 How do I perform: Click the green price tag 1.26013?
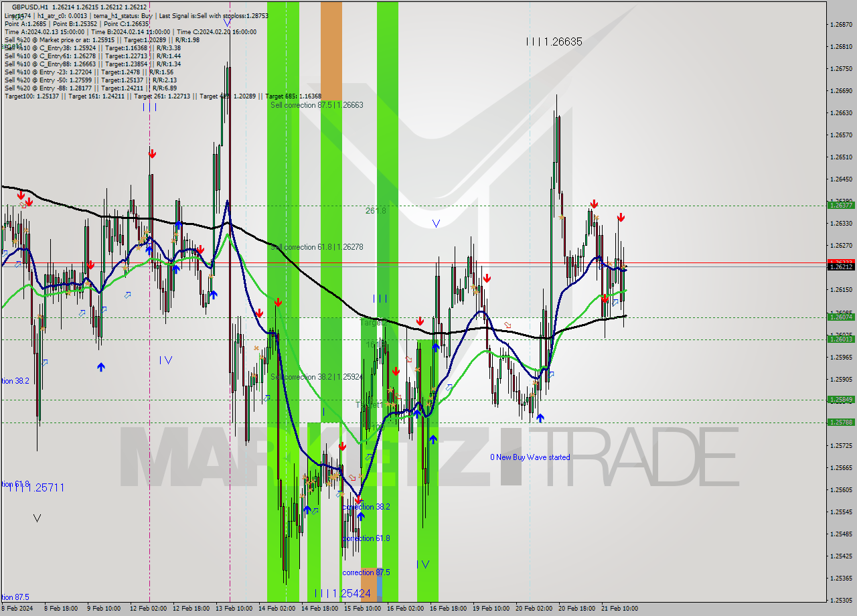[x=842, y=339]
